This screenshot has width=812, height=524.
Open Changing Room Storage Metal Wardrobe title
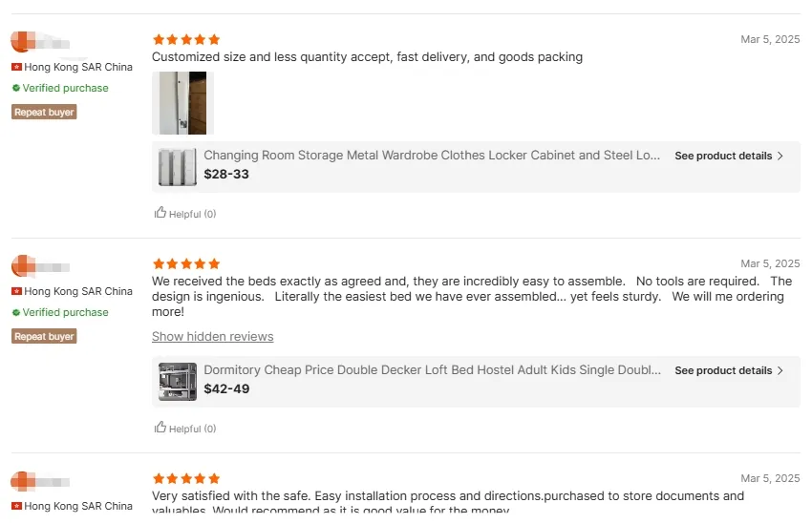click(x=432, y=155)
